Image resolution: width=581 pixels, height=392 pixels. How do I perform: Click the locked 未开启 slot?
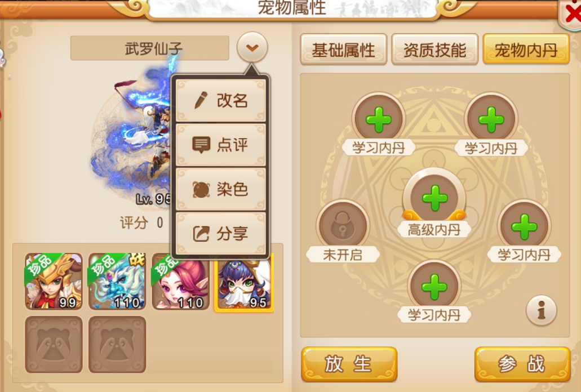tap(343, 226)
